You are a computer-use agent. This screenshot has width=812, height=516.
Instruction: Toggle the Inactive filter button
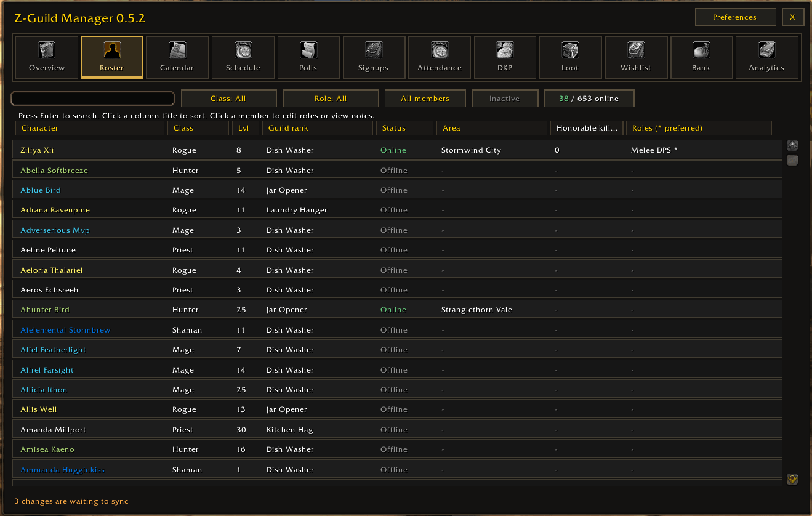coord(504,99)
